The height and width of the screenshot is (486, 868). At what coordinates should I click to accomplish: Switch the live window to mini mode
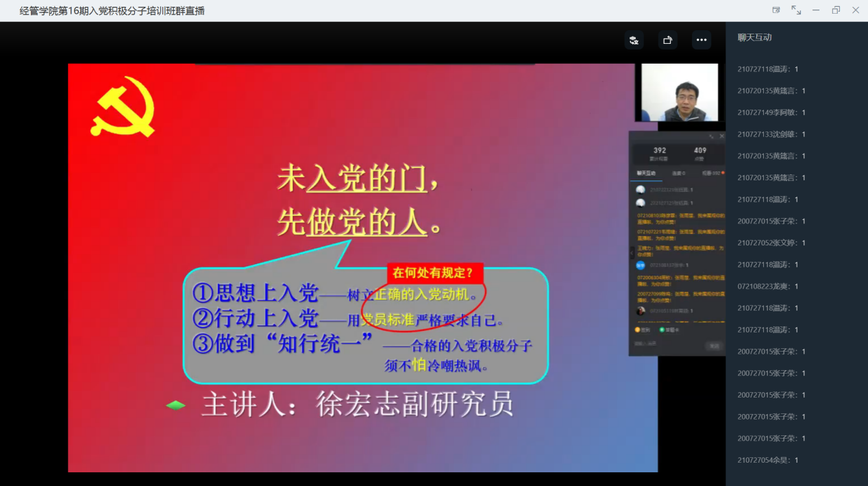pyautogui.click(x=776, y=10)
